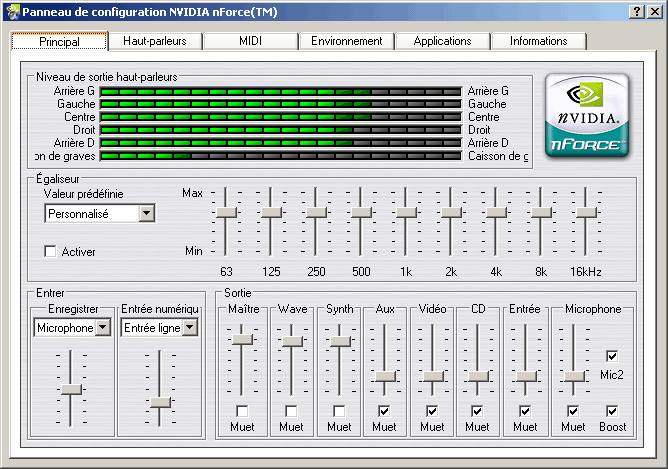Click the Arrière D output level meter
The width and height of the screenshot is (668, 469).
pyautogui.click(x=281, y=143)
